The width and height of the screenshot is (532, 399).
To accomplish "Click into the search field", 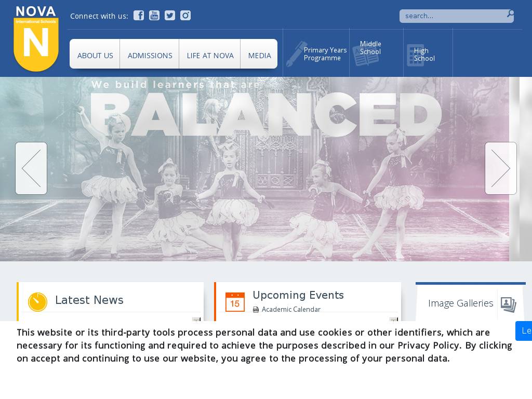I will pyautogui.click(x=452, y=16).
